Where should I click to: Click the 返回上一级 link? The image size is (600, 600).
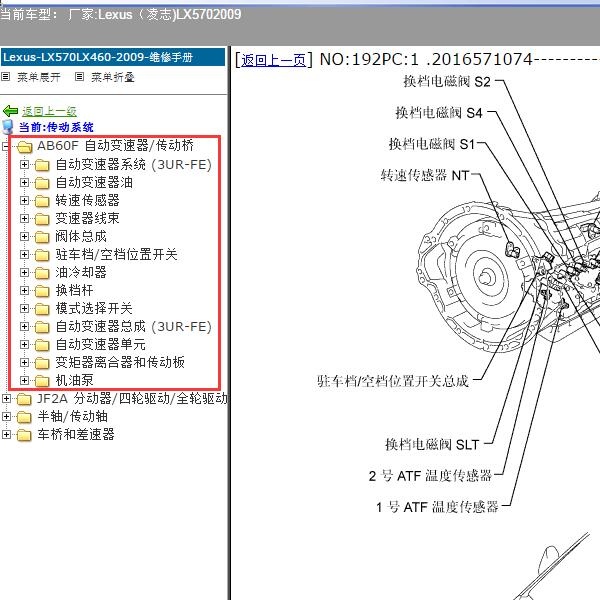pos(49,111)
